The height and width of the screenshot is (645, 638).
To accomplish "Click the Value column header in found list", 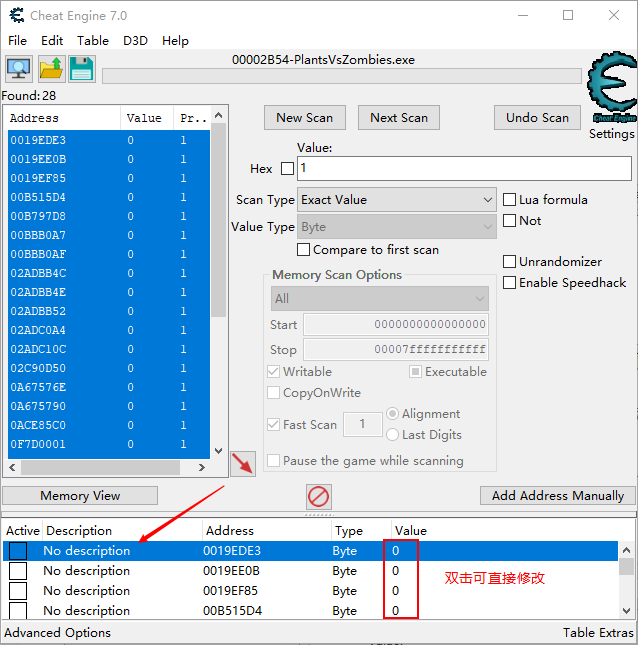I will (147, 118).
